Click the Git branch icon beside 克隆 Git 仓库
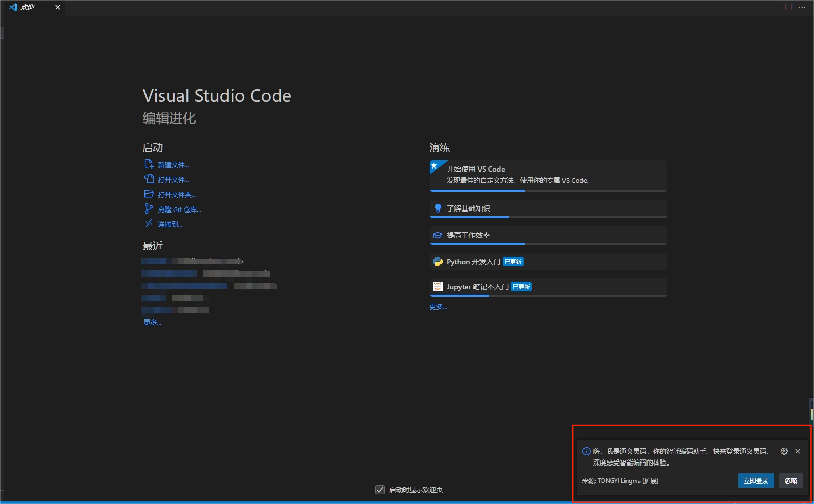The image size is (814, 504). 149,208
